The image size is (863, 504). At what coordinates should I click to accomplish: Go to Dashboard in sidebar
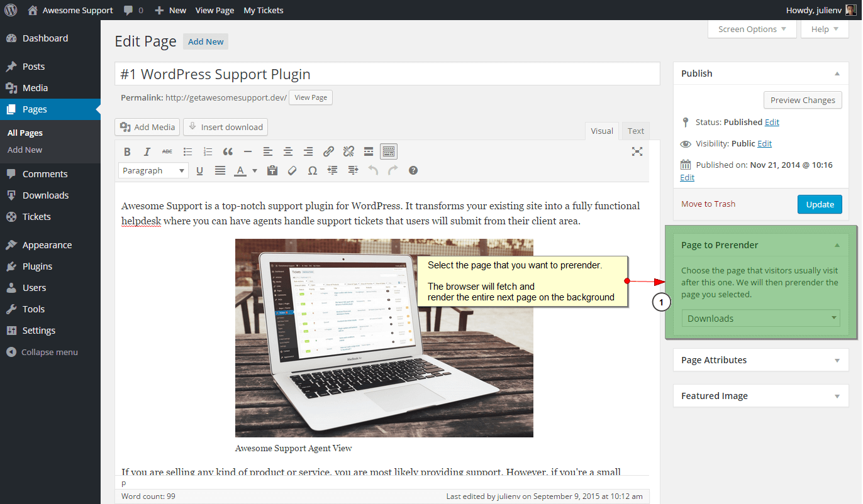(x=50, y=38)
